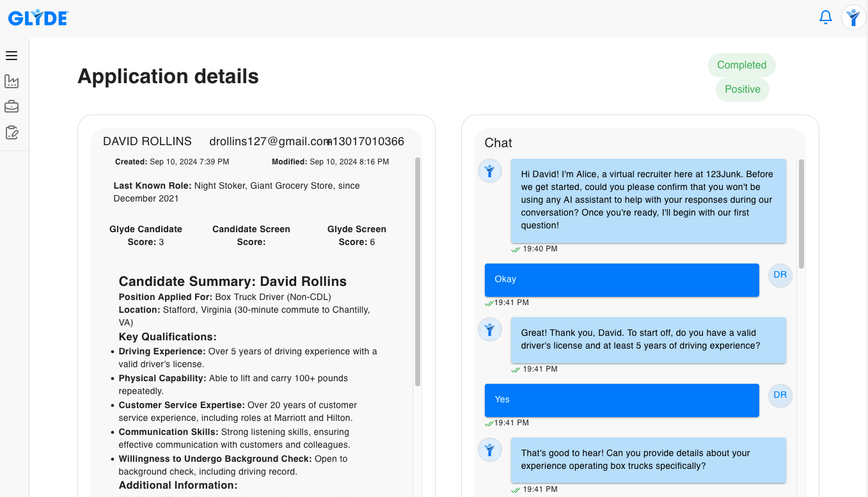Image resolution: width=868 pixels, height=497 pixels.
Task: Click the factory analytics sidebar icon
Action: click(x=12, y=81)
